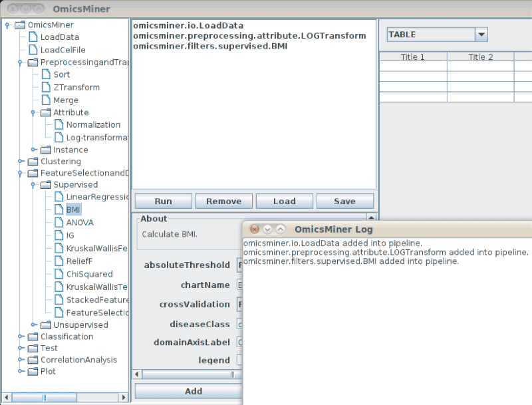
Task: Click the BMI document icon
Action: pos(59,209)
